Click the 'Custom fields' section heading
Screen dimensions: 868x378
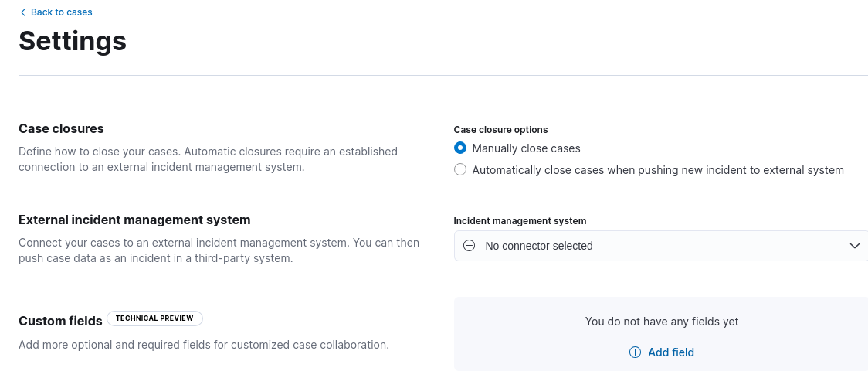click(x=60, y=321)
